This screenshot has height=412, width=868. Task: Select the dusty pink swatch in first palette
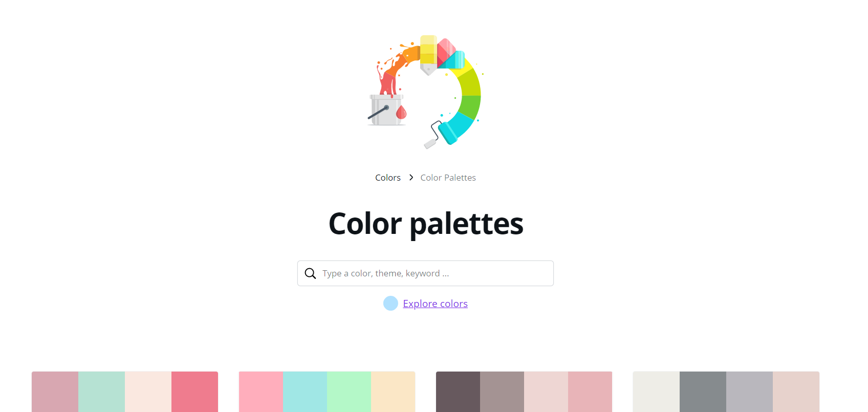pos(55,392)
